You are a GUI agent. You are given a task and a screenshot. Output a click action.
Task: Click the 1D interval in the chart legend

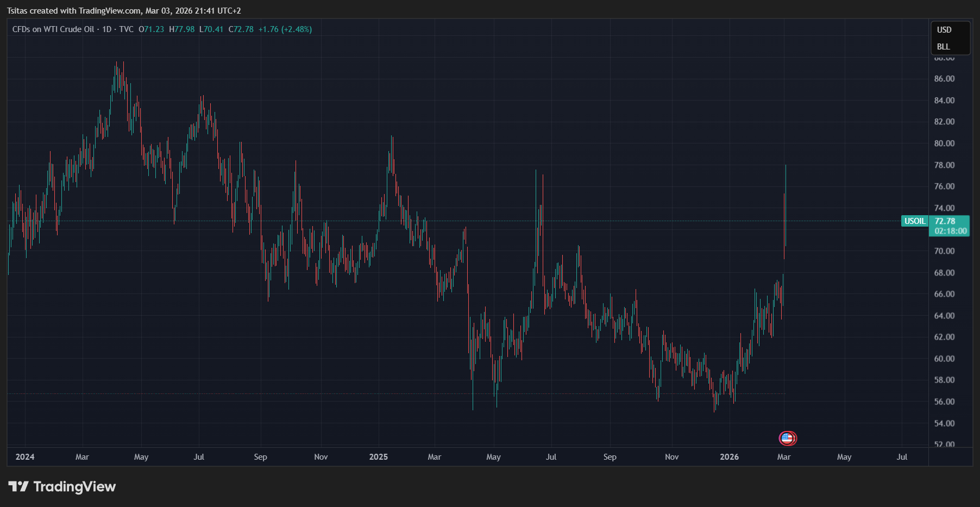[x=107, y=29]
